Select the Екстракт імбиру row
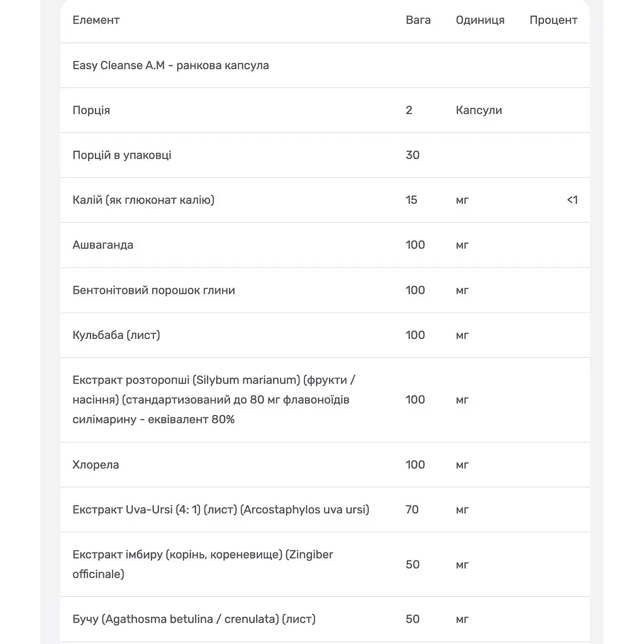 pos(325,564)
